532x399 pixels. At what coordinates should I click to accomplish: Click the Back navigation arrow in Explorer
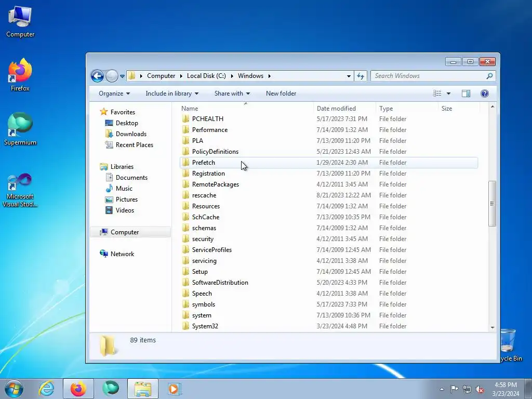[97, 76]
